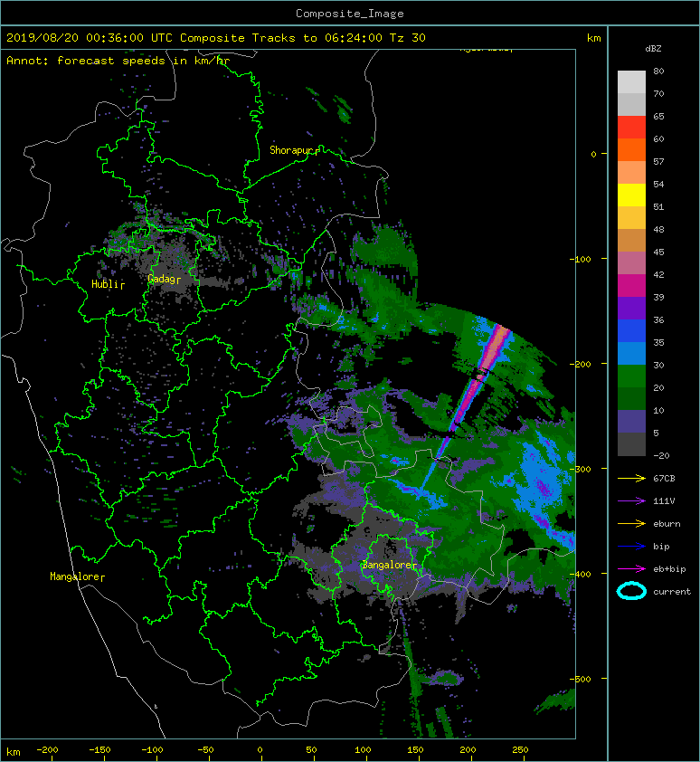Viewport: 700px width, 762px height.
Task: Click the dBZ color scale heading
Action: pos(653,49)
